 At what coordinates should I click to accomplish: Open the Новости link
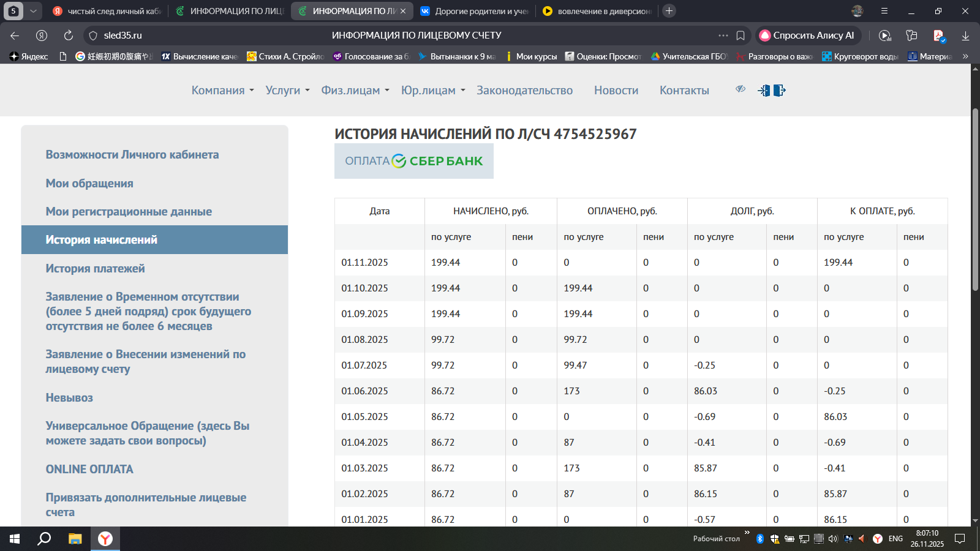(616, 91)
